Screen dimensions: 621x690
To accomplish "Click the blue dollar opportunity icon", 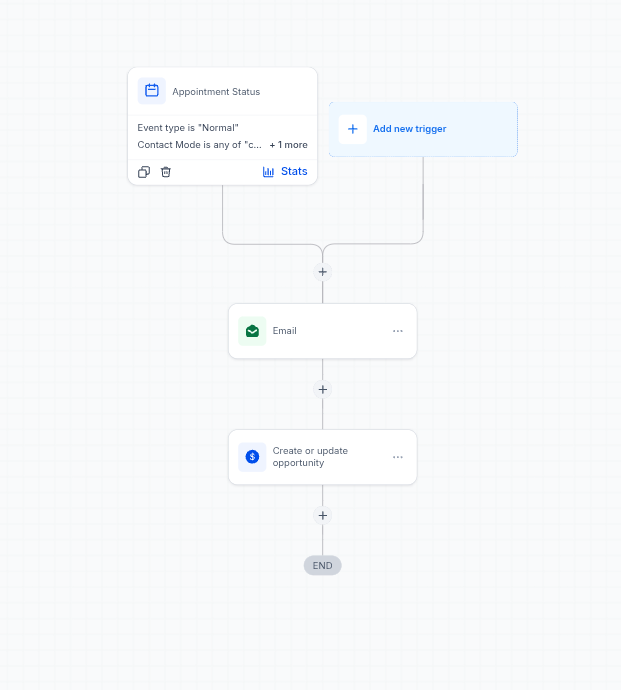I will [252, 457].
